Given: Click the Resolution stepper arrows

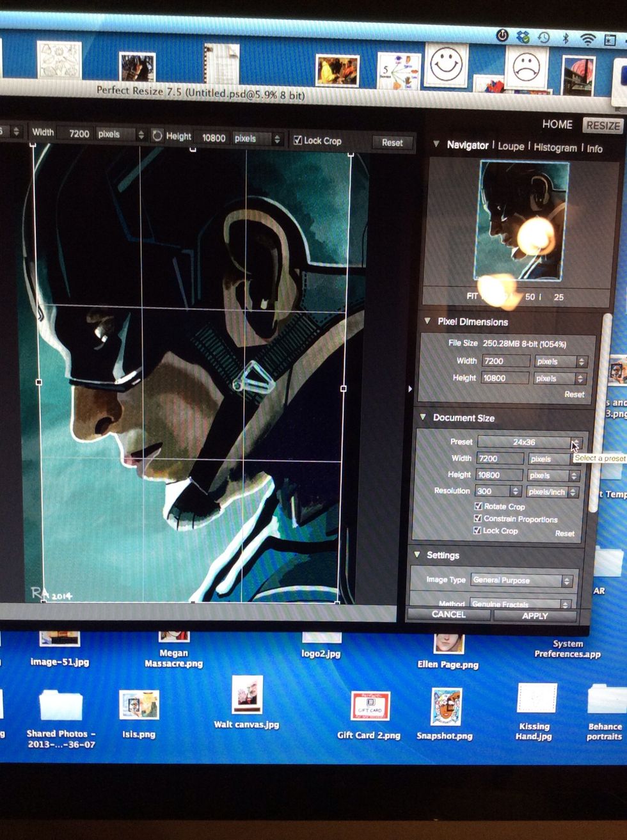Looking at the screenshot, I should coord(515,491).
